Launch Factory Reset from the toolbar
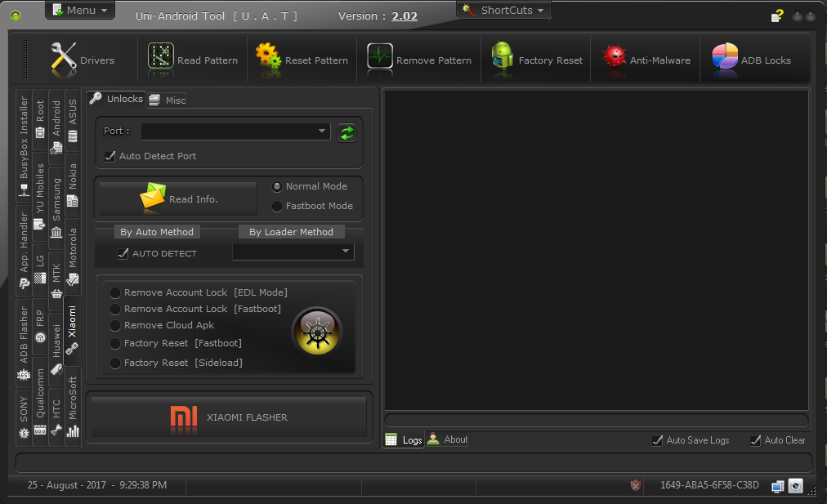The height and width of the screenshot is (504, 827). 537,60
